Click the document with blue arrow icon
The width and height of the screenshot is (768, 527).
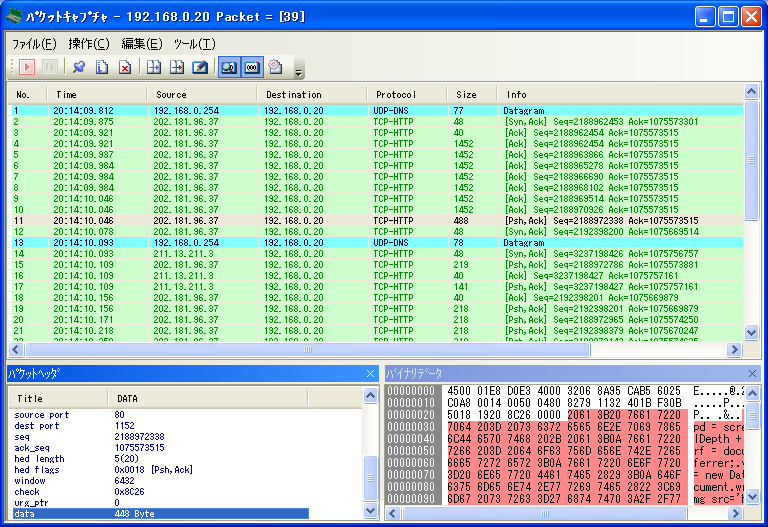tap(102, 67)
